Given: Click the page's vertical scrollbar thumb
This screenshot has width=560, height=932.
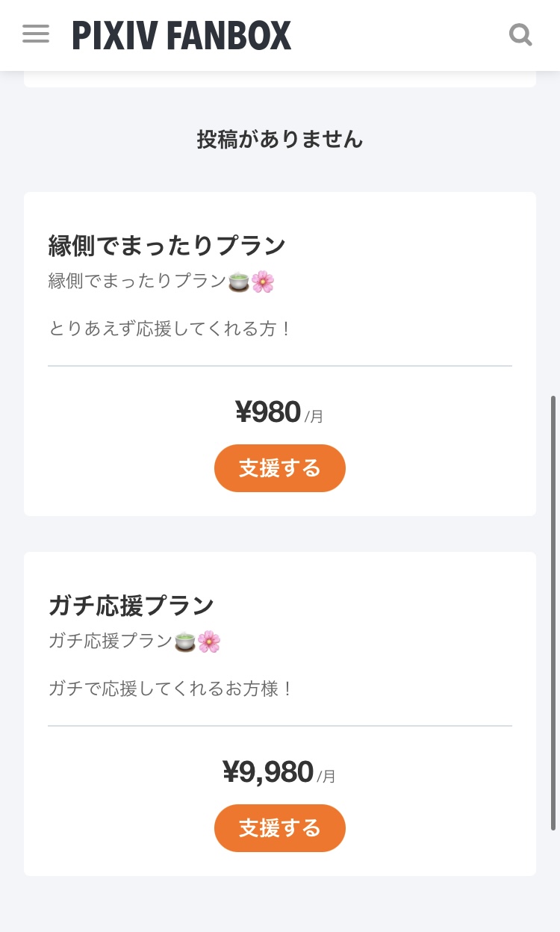Looking at the screenshot, I should pos(553,612).
